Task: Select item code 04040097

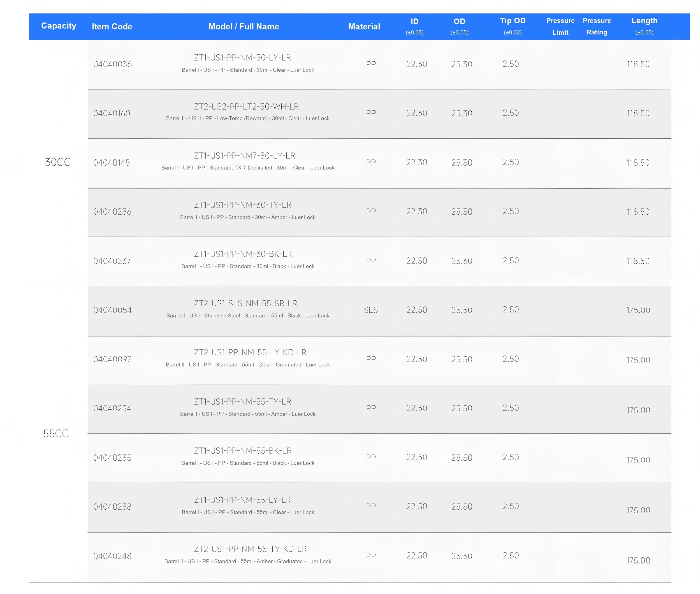Action: point(112,359)
